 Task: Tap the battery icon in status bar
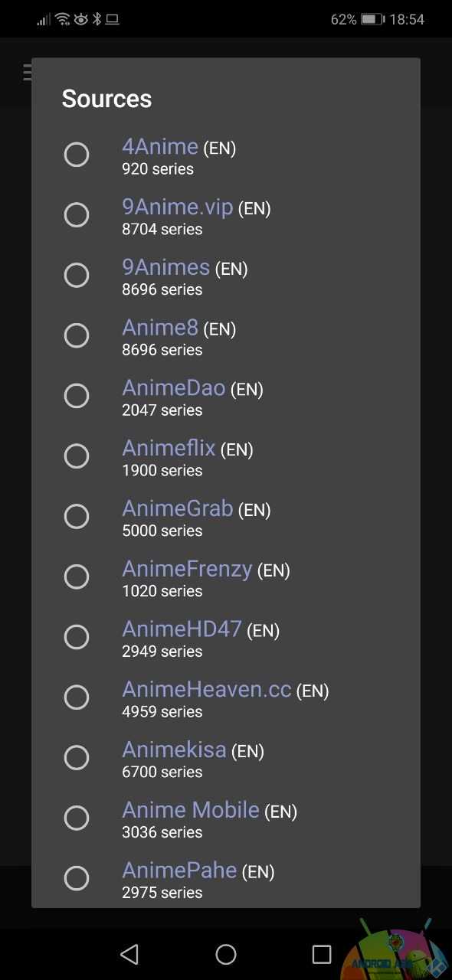372,19
